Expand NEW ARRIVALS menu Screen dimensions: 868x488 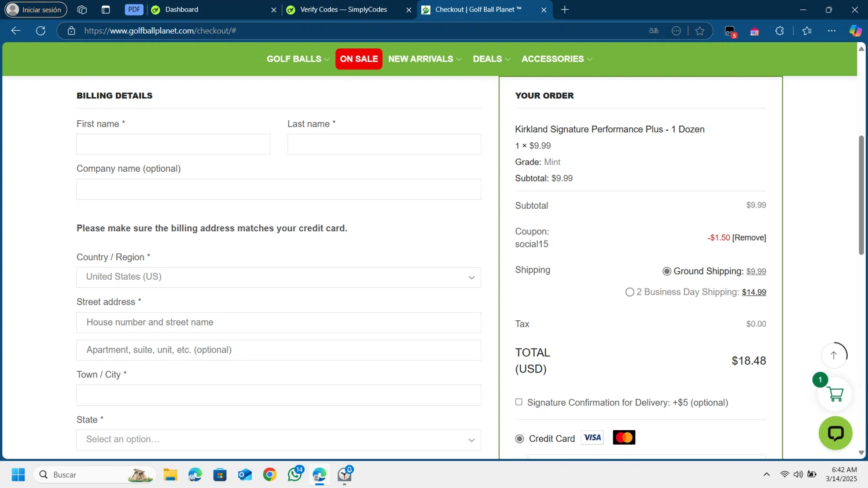click(x=425, y=59)
